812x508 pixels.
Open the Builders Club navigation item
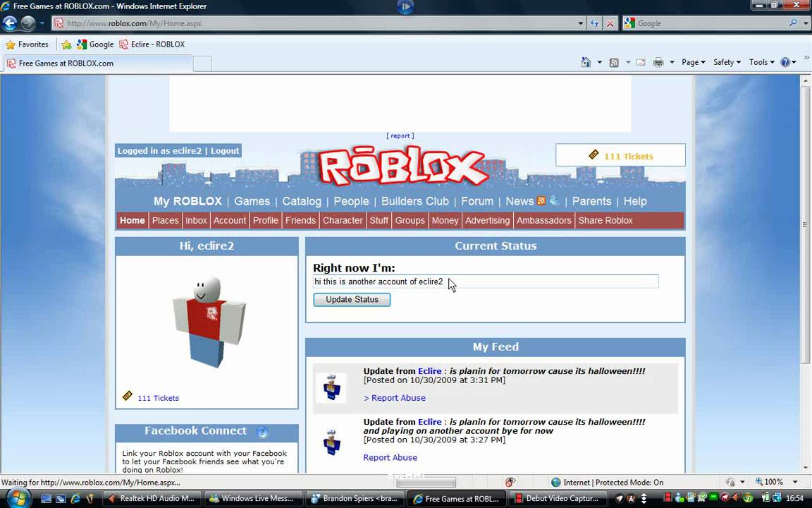(x=414, y=201)
